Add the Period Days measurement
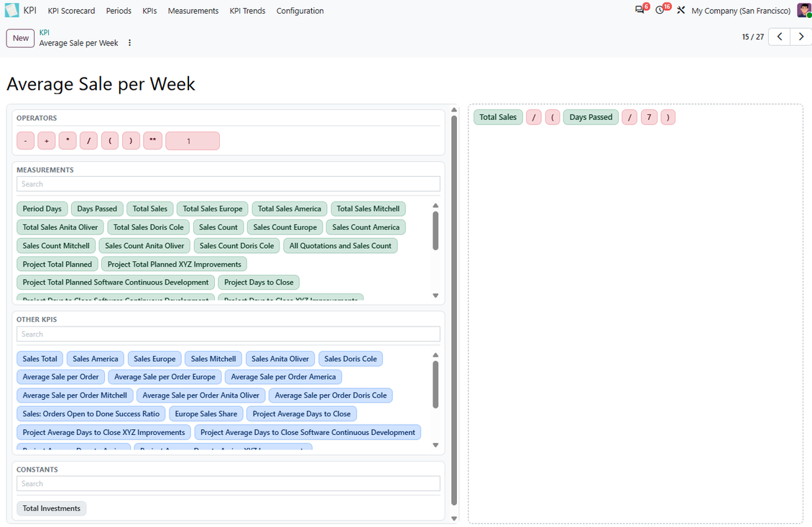This screenshot has width=812, height=527. coord(42,208)
